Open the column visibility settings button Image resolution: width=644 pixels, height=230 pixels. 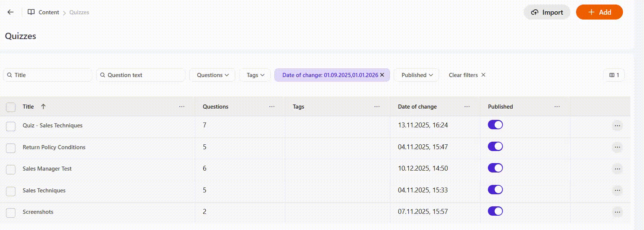tap(614, 75)
